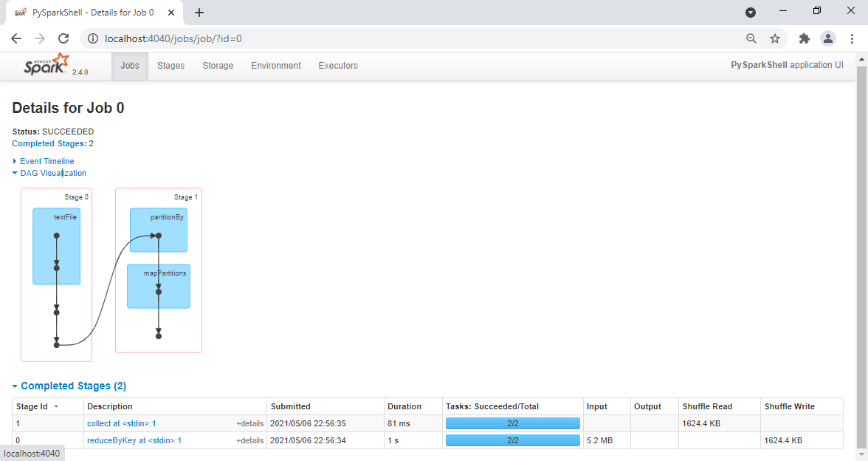Reload the page with refresh icon
868x461 pixels.
[63, 38]
